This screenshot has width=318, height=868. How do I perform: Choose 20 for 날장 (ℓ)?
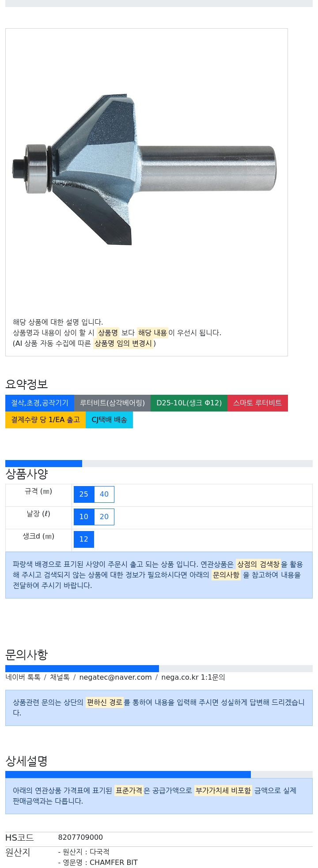(104, 517)
